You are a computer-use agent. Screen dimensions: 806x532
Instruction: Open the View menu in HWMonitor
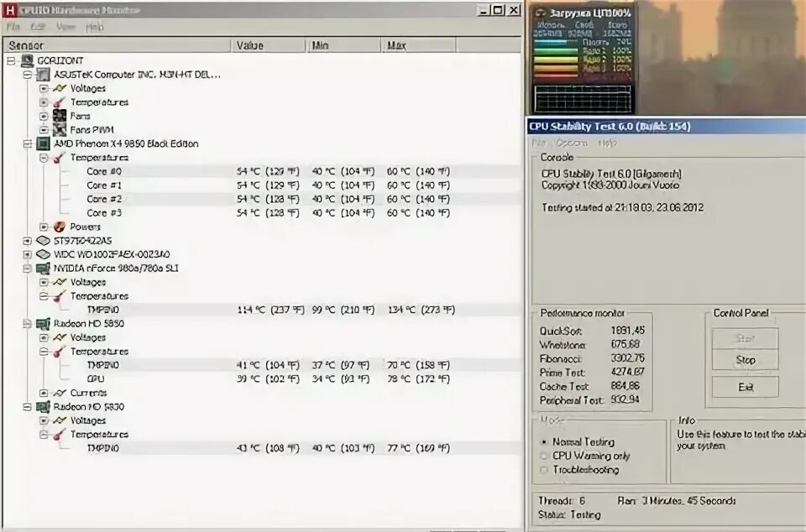point(65,27)
